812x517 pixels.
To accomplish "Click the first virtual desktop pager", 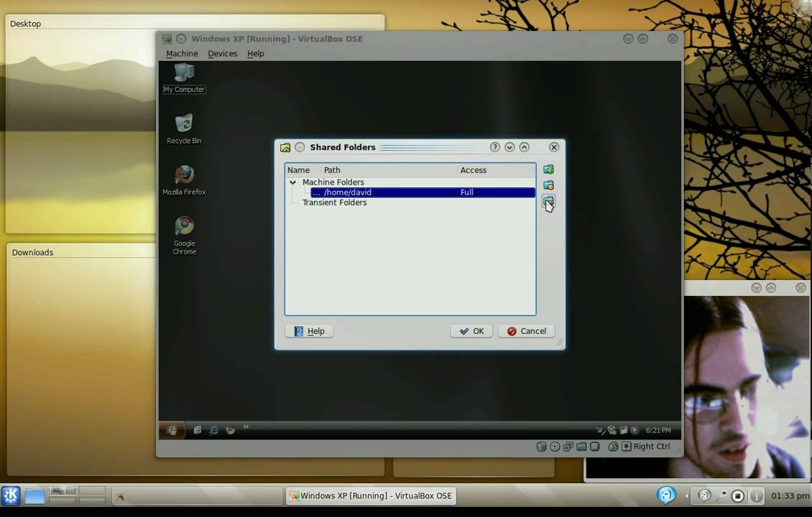I will pos(62,490).
